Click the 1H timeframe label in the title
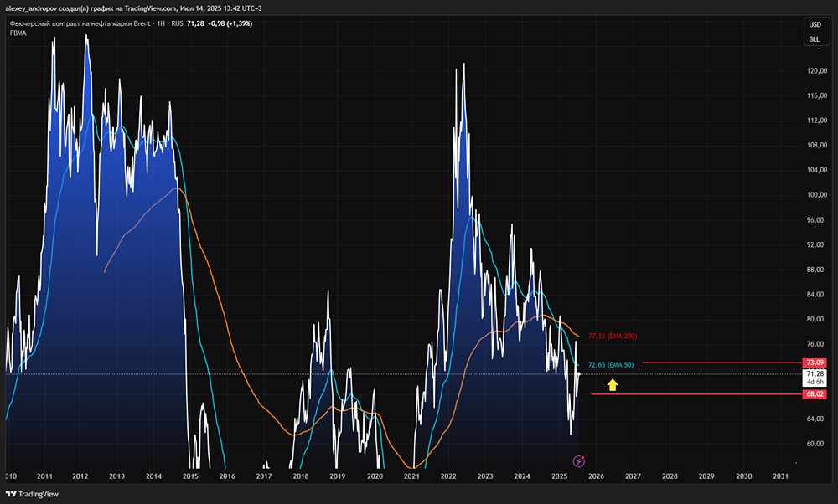Image resolution: width=838 pixels, height=504 pixels. coord(161,23)
